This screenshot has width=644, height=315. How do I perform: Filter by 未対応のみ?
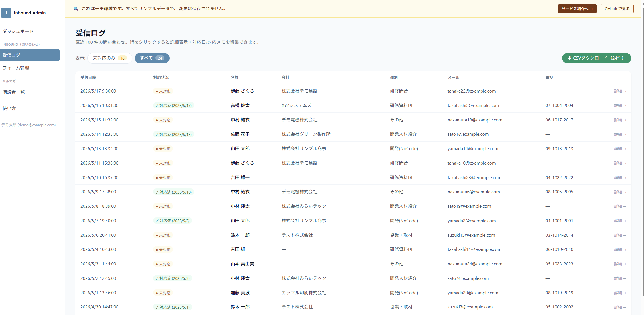pos(110,58)
